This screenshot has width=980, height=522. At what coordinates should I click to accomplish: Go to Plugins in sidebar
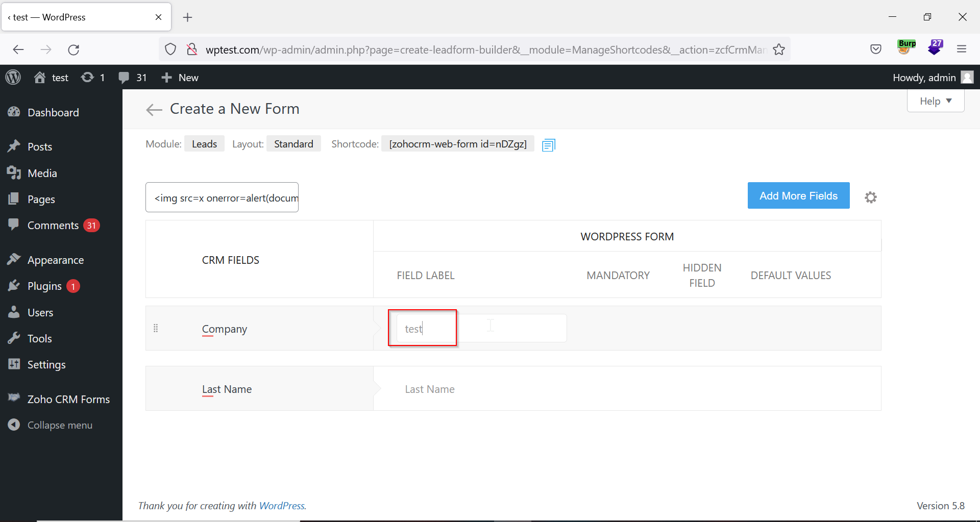[44, 286]
